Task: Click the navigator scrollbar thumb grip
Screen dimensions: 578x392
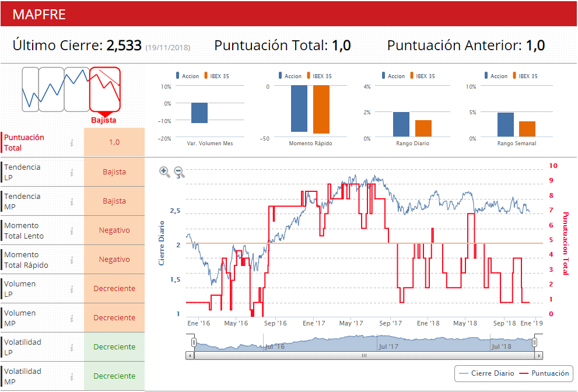Action: click(x=364, y=356)
